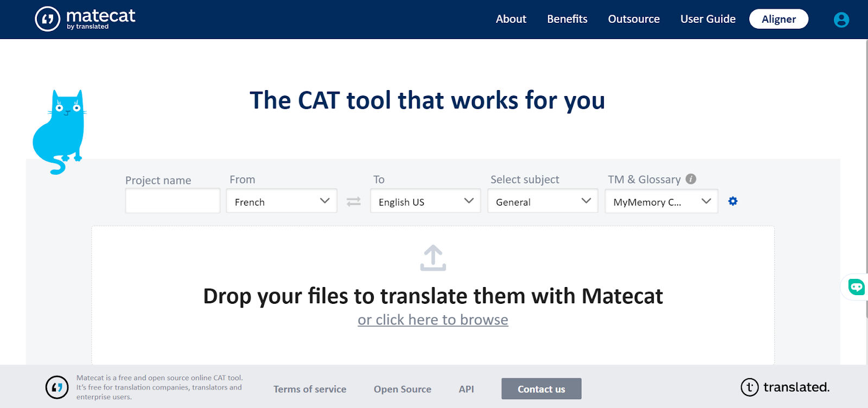Click the Aligner button

click(x=778, y=19)
